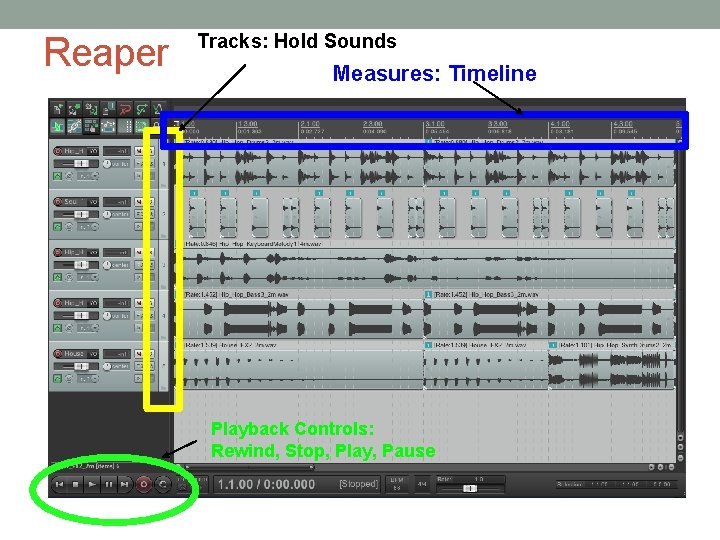Viewport: 720px width, 540px height.
Task: Select the House track name label
Action: pos(74,354)
